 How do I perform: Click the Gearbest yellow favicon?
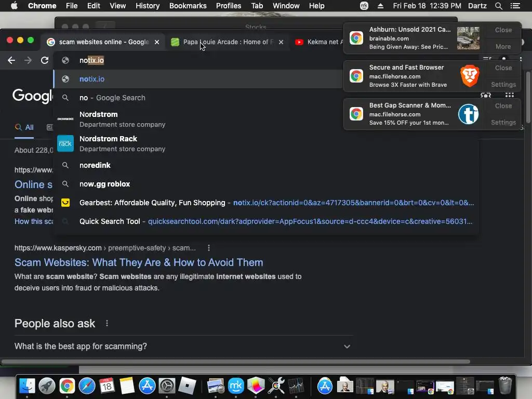(65, 203)
